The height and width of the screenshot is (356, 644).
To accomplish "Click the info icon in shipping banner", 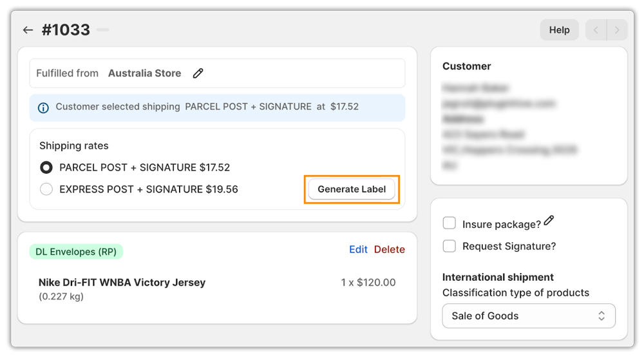I will tap(43, 108).
